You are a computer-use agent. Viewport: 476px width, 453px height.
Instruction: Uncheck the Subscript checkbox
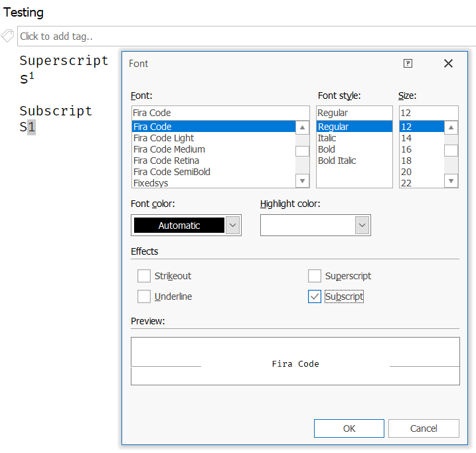(x=315, y=296)
